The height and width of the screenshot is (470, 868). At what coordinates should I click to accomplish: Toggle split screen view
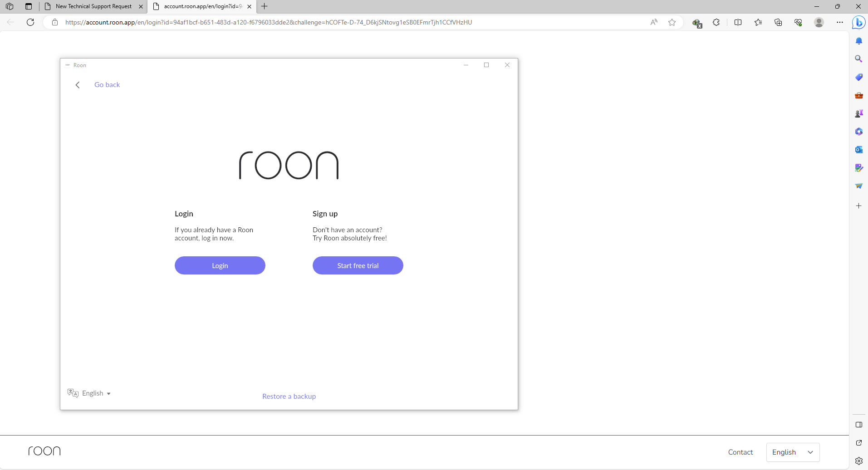point(738,22)
